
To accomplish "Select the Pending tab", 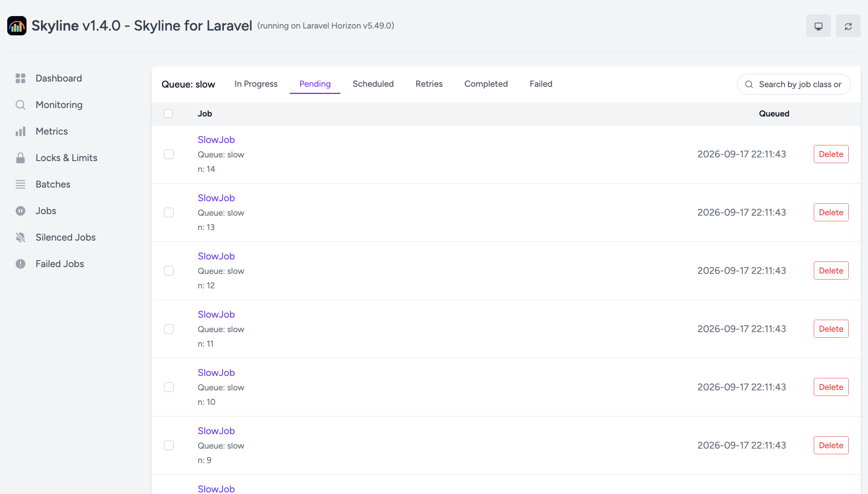I will tap(315, 84).
